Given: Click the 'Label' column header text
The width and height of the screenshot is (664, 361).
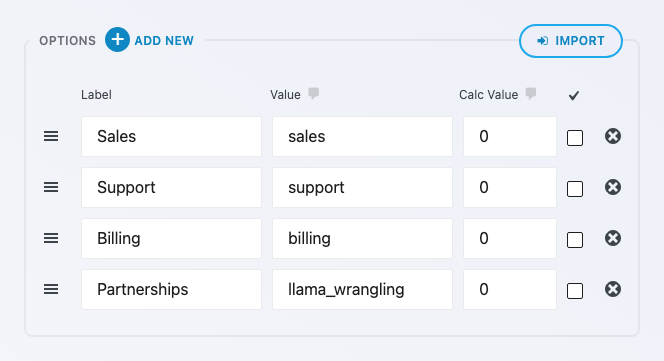Looking at the screenshot, I should coord(97,94).
